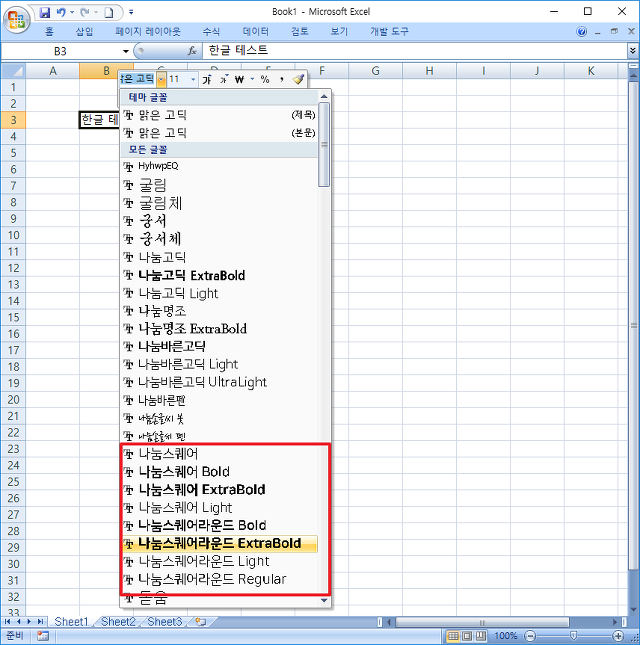Select 나눔스퀘어라운드 Regular font
This screenshot has width=640, height=645.
(x=220, y=579)
